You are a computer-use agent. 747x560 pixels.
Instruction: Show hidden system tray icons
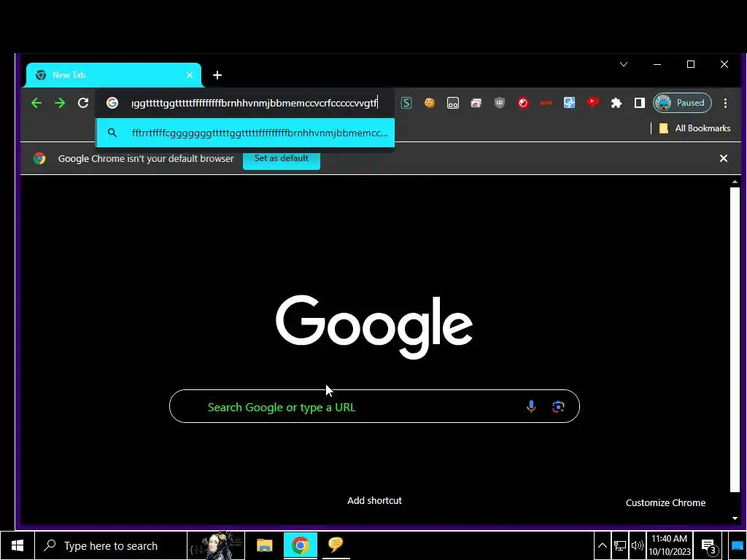[602, 545]
